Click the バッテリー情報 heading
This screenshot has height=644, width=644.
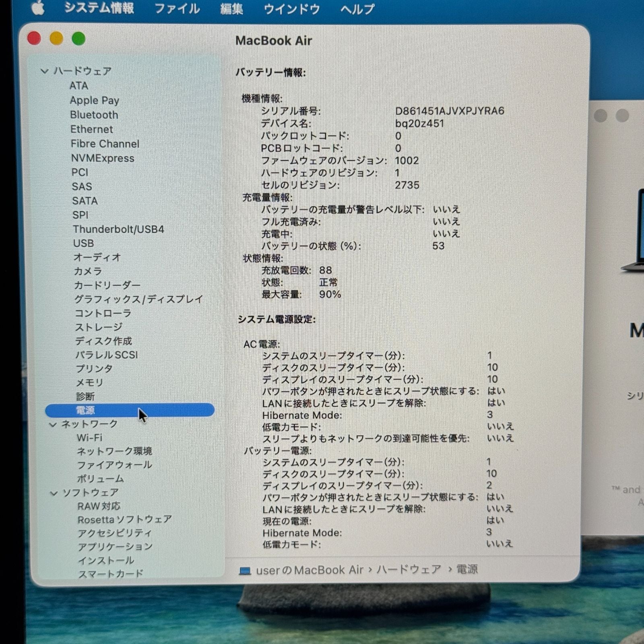pos(270,73)
